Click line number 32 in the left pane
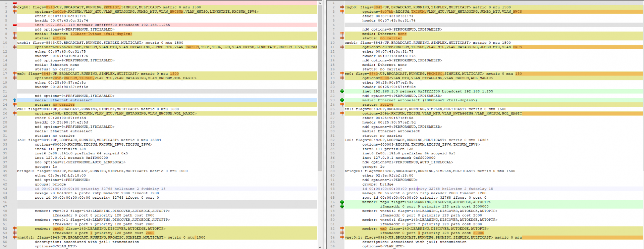Viewport: 644px width, 249px height. click(x=5, y=140)
